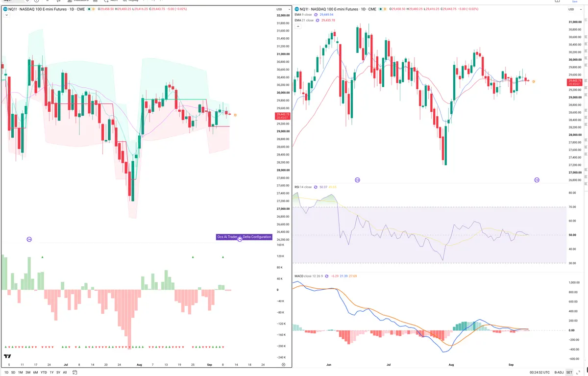588x376 pixels.
Task: Collapse the right chart's indicator legend chevron
Action: click(297, 26)
